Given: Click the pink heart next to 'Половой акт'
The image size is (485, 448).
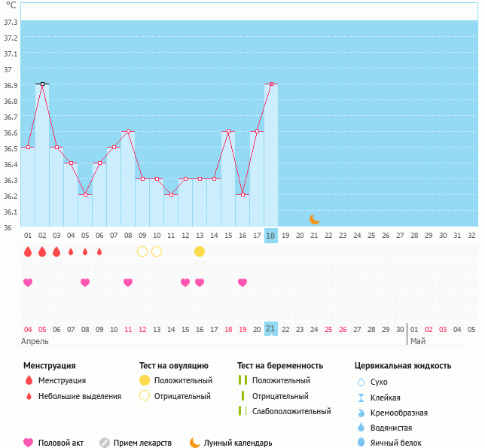Looking at the screenshot, I should click(x=29, y=443).
